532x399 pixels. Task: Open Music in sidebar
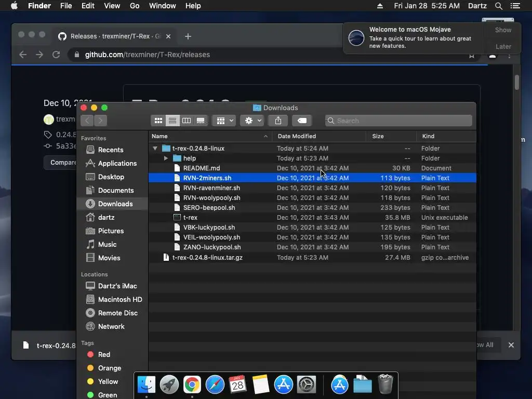click(112, 244)
